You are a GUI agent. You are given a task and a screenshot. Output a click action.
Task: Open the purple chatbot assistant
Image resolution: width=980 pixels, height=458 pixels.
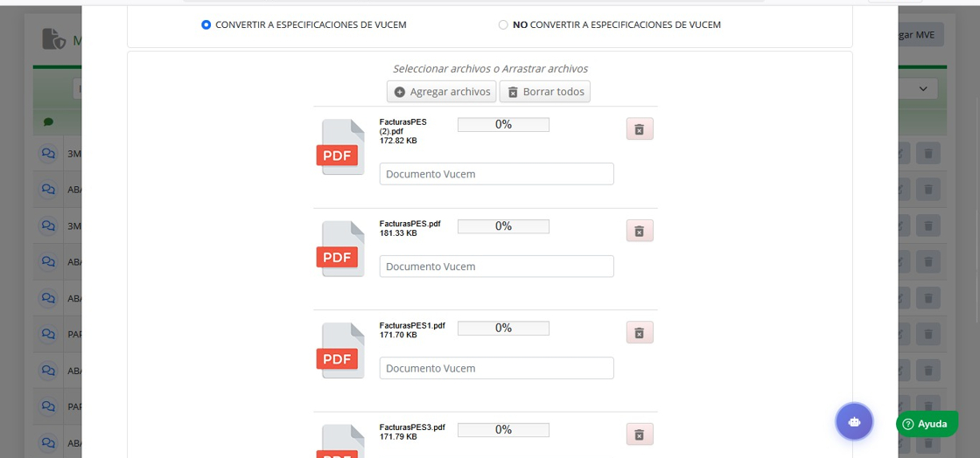tap(854, 421)
